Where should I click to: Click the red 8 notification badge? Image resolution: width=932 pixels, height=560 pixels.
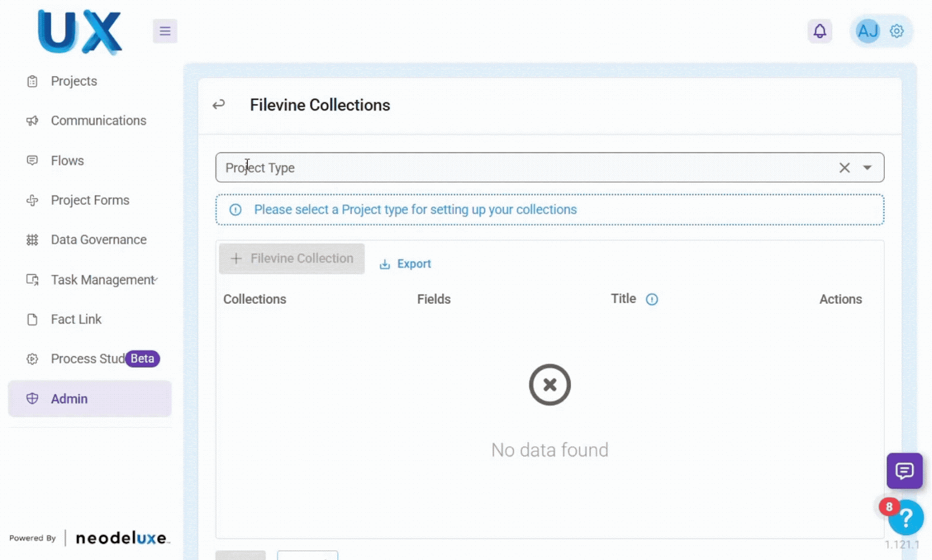coord(889,507)
